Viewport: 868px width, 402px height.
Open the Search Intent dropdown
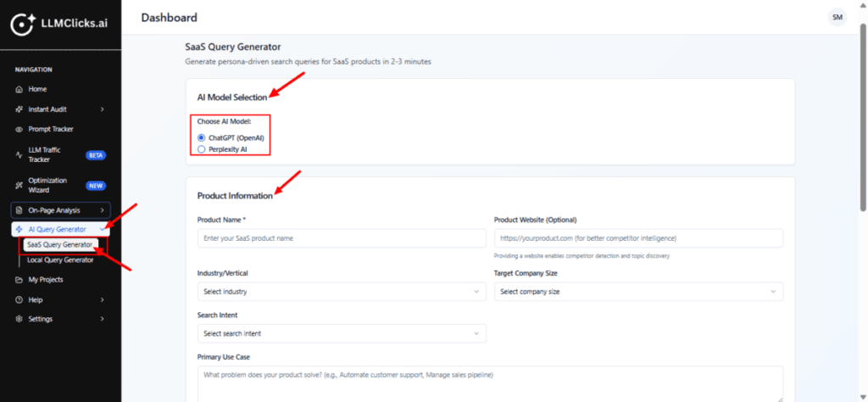342,334
